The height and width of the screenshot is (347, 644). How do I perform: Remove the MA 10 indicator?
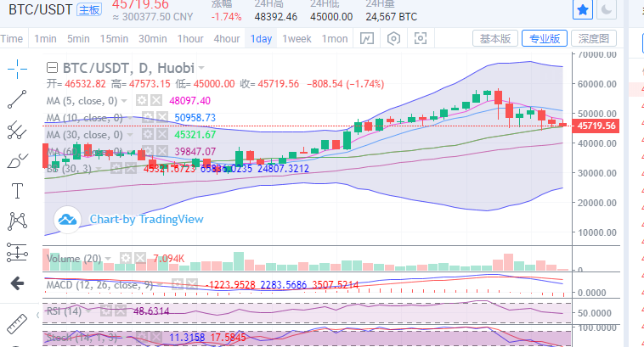[x=161, y=118]
